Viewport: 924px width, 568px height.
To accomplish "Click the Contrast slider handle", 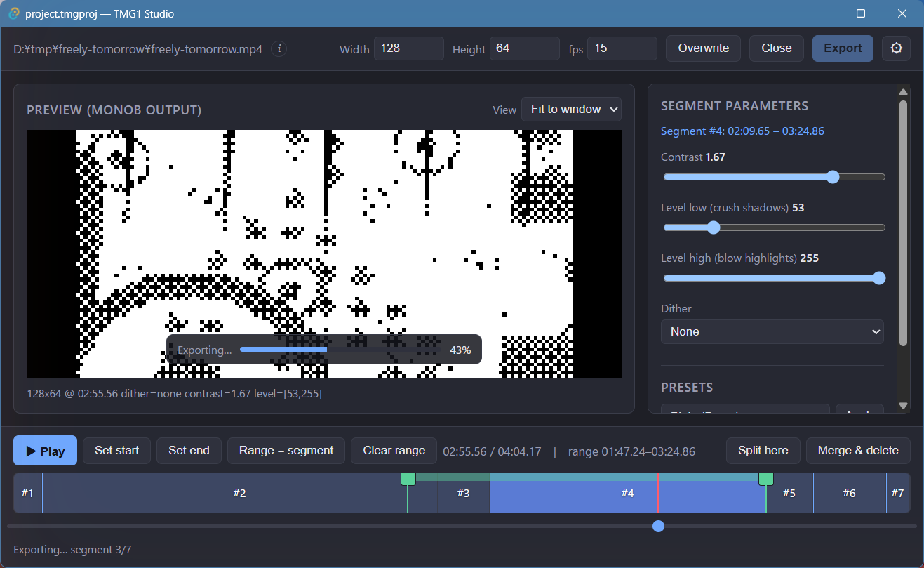I will pos(833,177).
